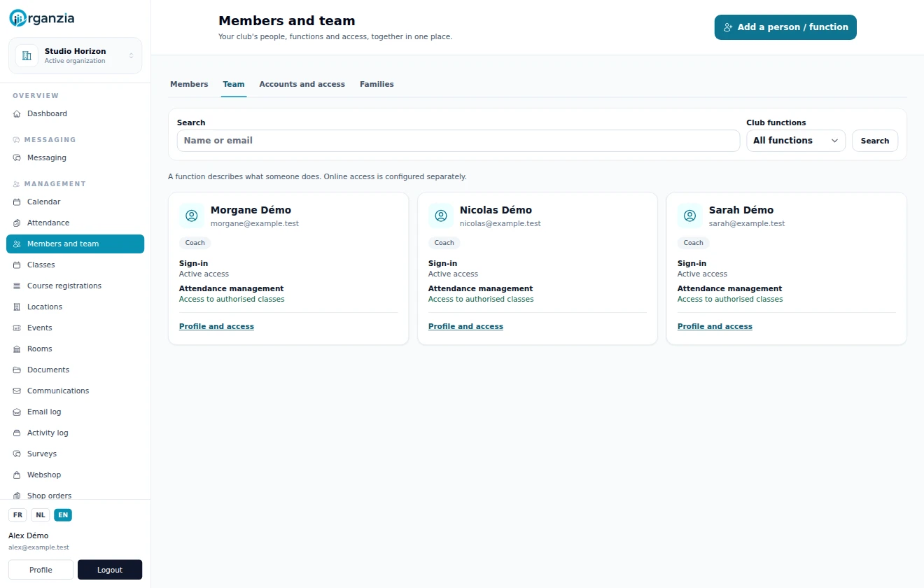Switch language to FR
The image size is (924, 588).
click(x=17, y=515)
